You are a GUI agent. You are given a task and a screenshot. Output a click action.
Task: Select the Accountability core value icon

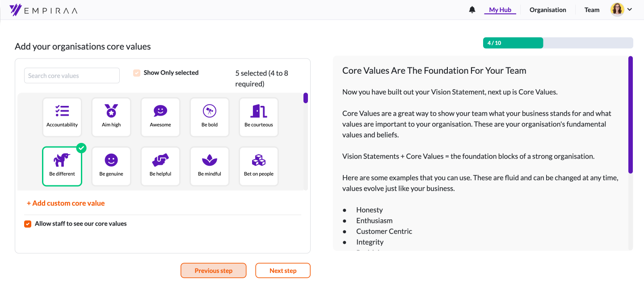coord(62,112)
